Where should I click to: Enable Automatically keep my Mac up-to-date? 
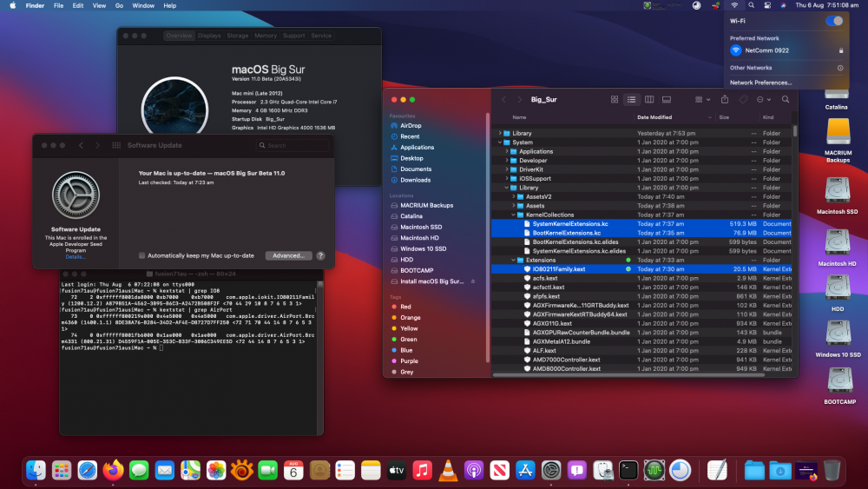(x=141, y=255)
